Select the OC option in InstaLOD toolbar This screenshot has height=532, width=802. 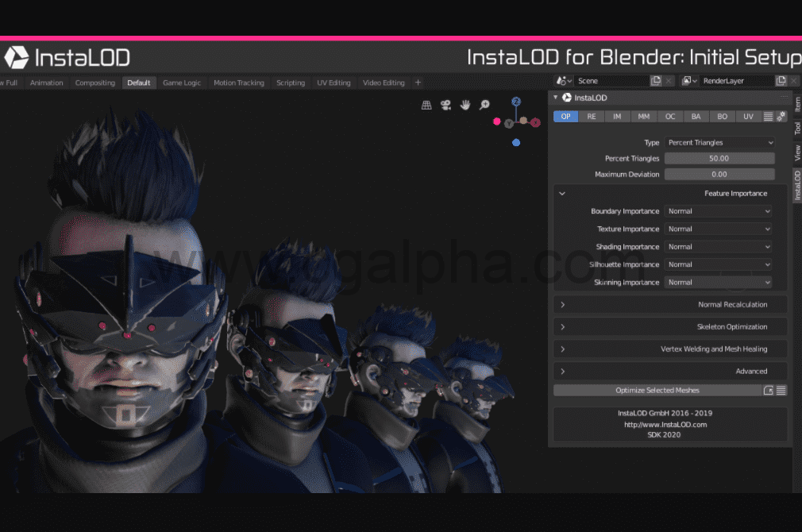669,116
